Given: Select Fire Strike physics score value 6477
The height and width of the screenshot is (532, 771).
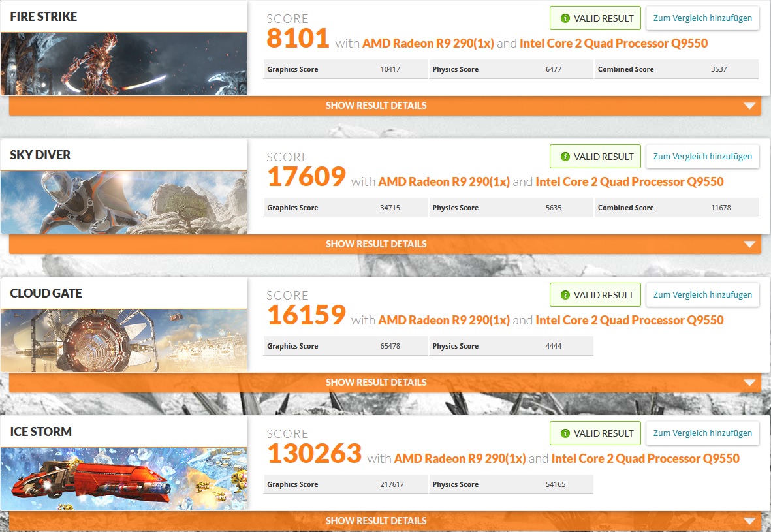Looking at the screenshot, I should [553, 69].
